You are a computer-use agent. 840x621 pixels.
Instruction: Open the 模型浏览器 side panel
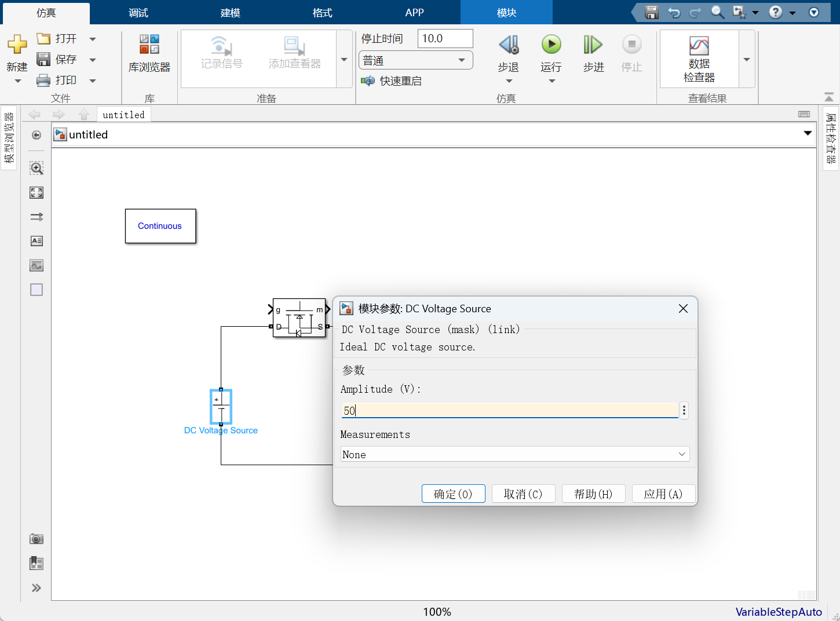click(9, 138)
